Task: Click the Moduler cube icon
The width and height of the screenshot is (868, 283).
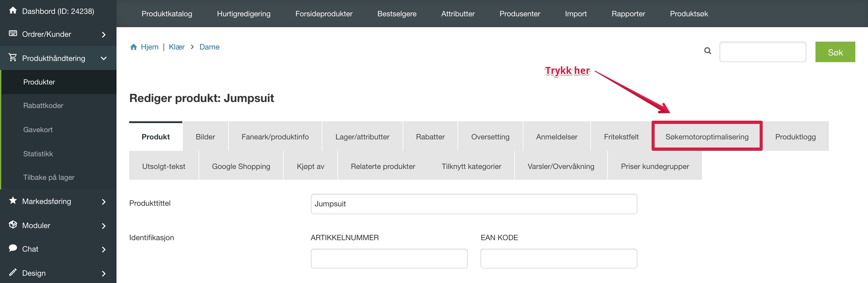Action: coord(13,225)
